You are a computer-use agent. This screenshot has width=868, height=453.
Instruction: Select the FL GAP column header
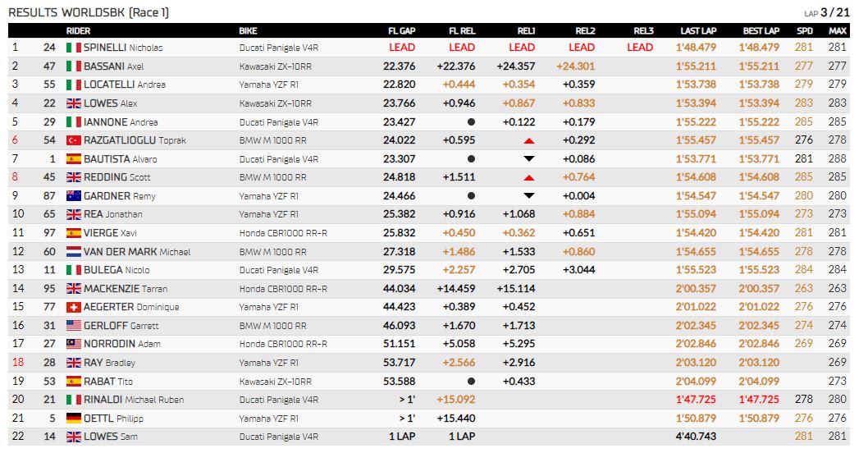click(401, 31)
